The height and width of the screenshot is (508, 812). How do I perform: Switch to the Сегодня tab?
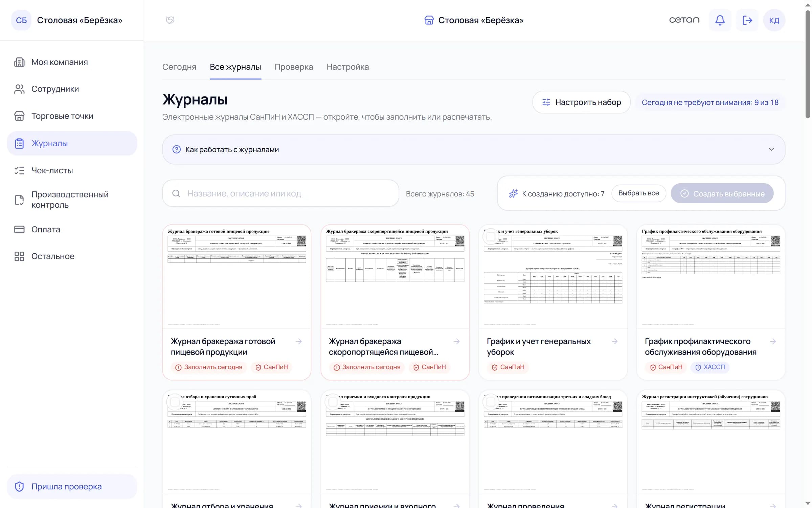179,67
